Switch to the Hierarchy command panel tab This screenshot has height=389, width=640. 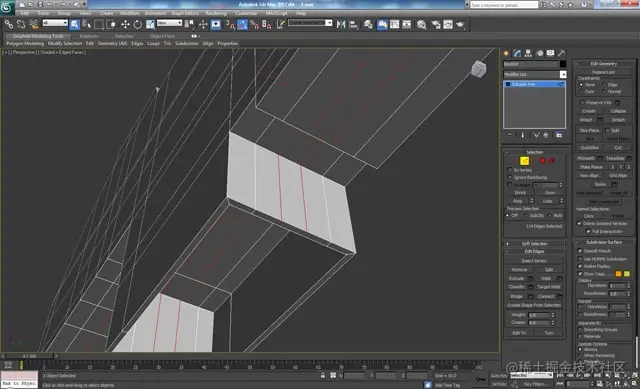(x=529, y=53)
